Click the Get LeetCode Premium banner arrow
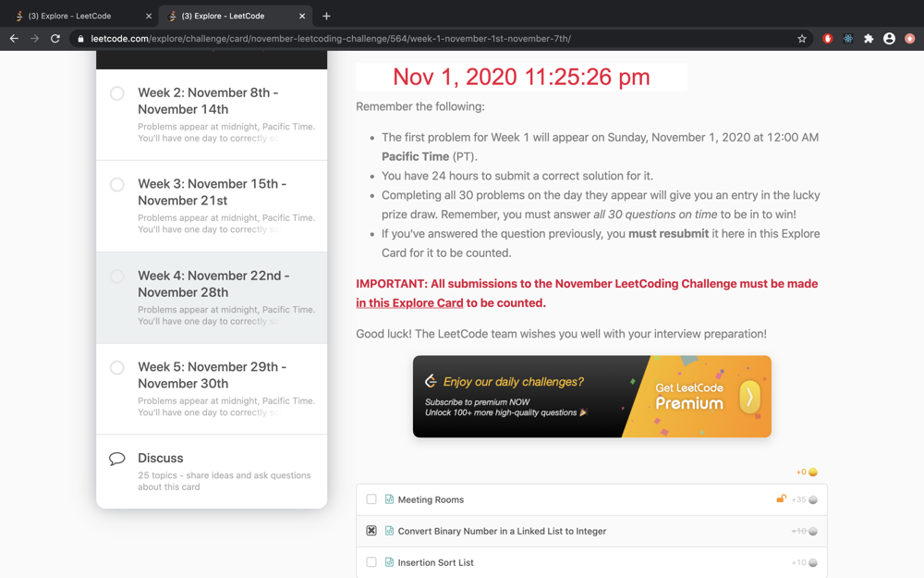Image resolution: width=924 pixels, height=578 pixels. (x=749, y=397)
